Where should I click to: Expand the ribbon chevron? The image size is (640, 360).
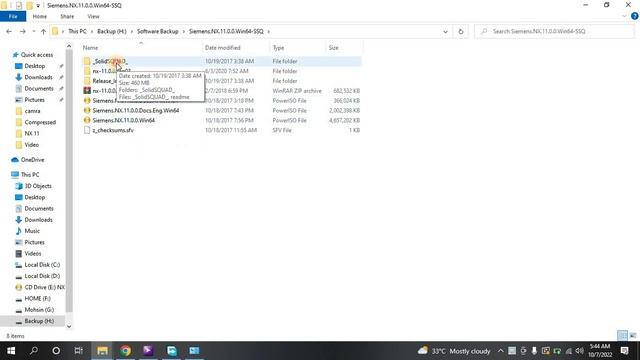point(624,16)
